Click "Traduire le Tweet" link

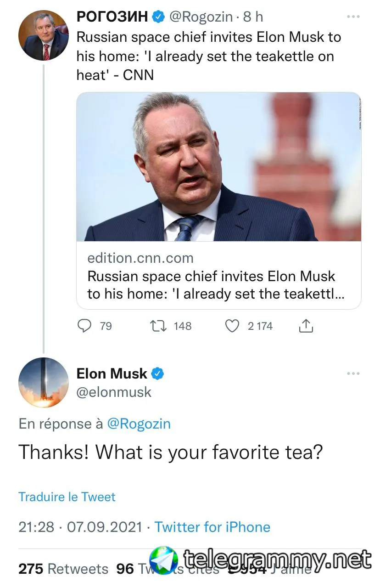67,497
